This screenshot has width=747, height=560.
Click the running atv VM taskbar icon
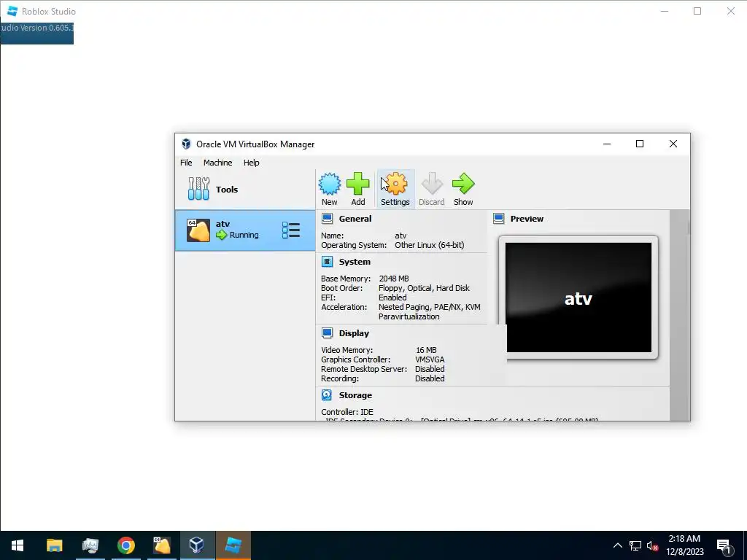point(161,545)
